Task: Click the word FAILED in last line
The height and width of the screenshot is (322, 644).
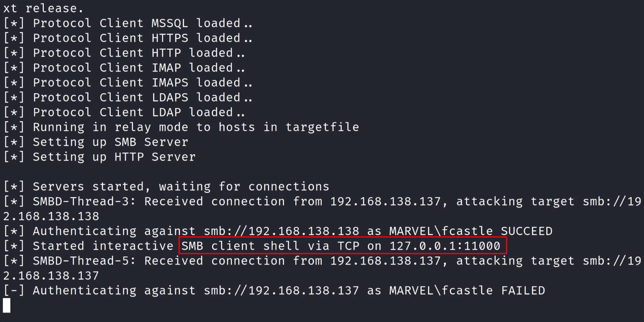Action: click(523, 290)
